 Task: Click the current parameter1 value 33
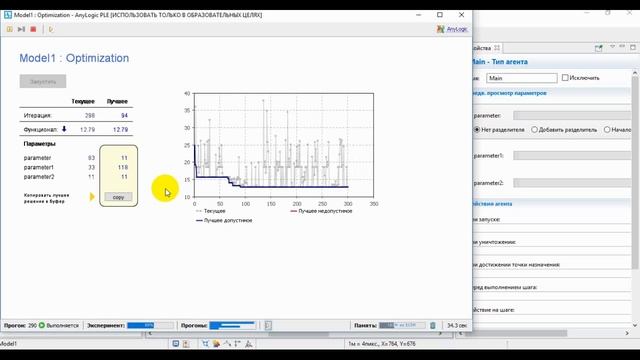[91, 167]
